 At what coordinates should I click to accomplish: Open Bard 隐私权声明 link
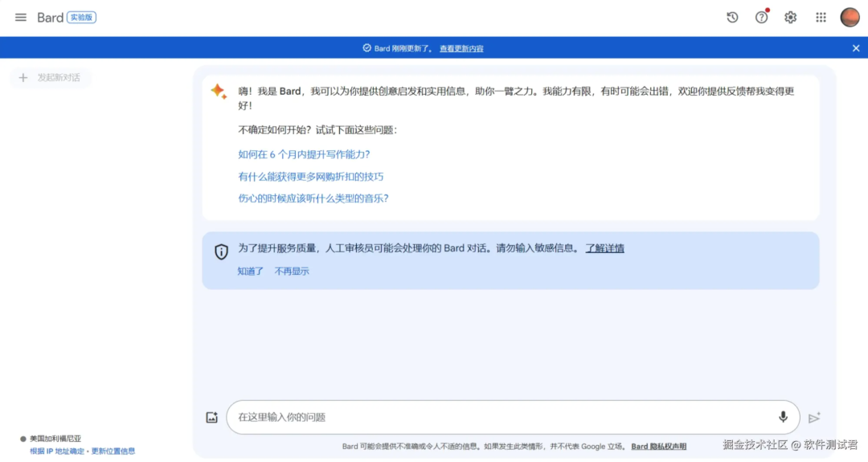coord(659,447)
